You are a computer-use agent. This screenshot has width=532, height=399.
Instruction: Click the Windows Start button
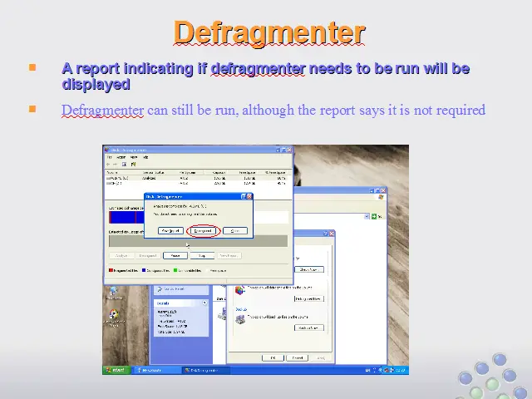coord(117,370)
